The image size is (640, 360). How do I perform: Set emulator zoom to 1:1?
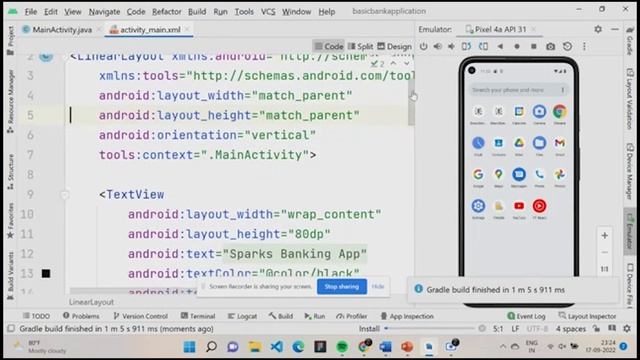(x=604, y=269)
